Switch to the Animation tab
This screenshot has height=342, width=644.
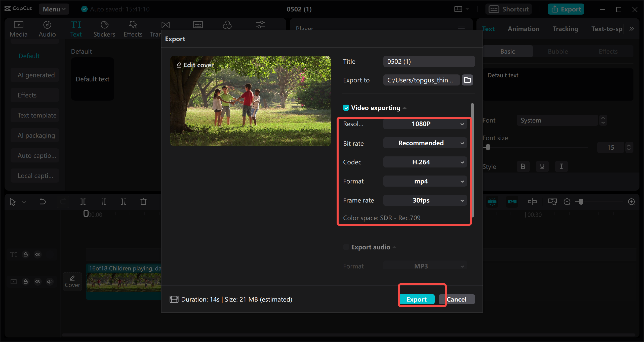(x=523, y=28)
